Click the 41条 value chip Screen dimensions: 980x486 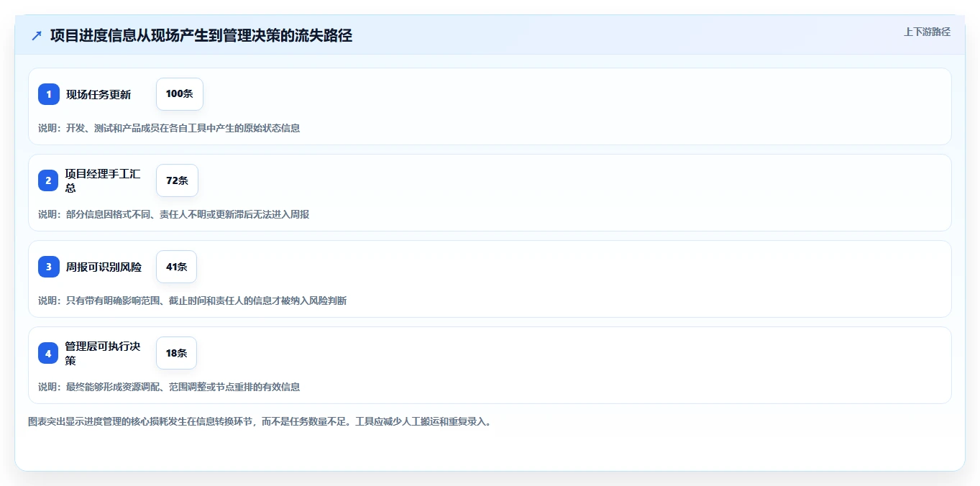point(176,267)
